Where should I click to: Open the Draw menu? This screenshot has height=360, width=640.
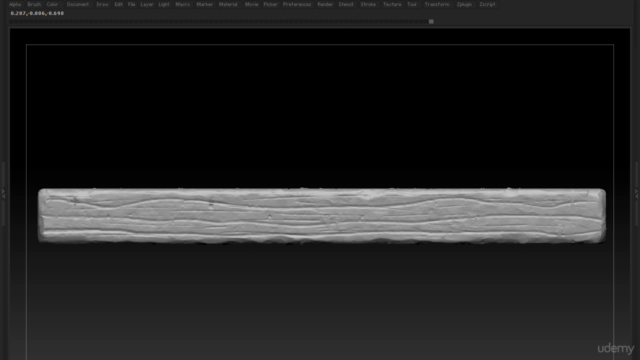coord(102,4)
